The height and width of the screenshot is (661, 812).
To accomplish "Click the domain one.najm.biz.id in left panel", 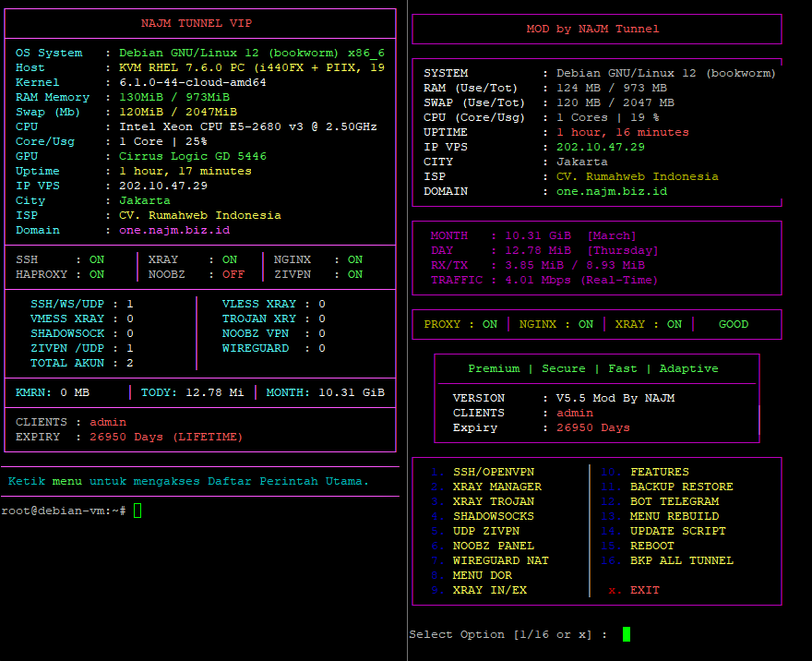I will tap(174, 230).
